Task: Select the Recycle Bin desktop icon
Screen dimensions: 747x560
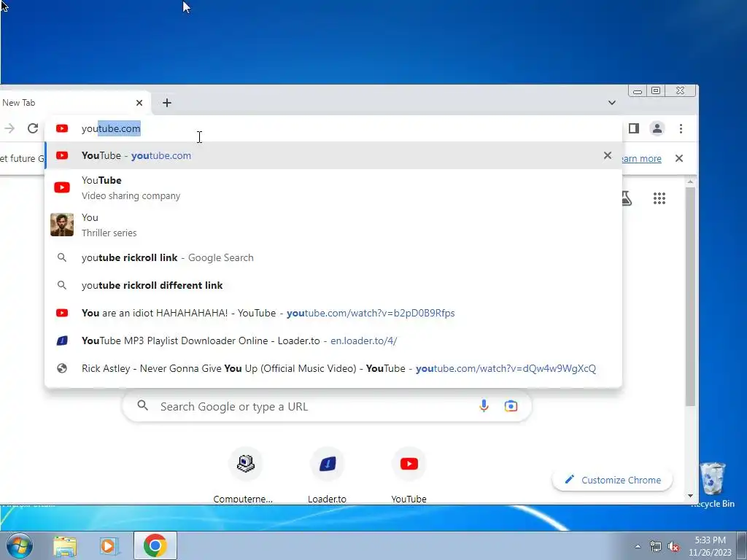Action: [713, 485]
